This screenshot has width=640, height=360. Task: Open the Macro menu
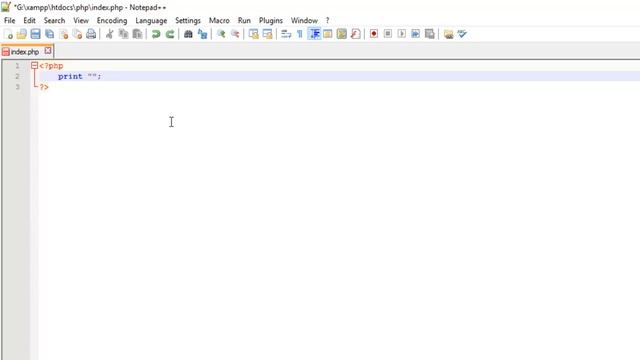pos(219,20)
